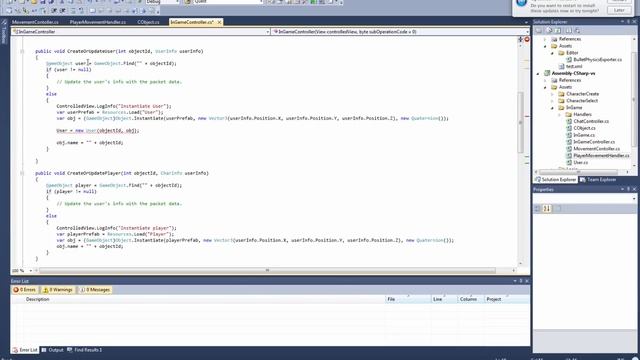Click the red error indicator above editor scrollbar
Viewport: 640px width, 360px height.
click(527, 40)
